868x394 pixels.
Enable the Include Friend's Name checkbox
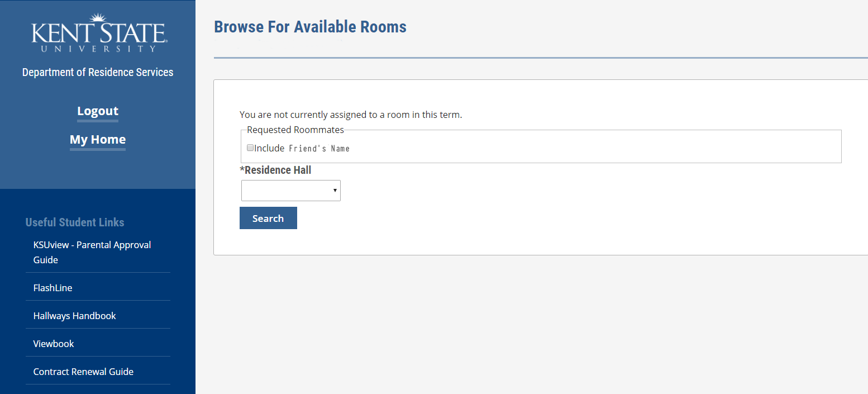pos(250,148)
